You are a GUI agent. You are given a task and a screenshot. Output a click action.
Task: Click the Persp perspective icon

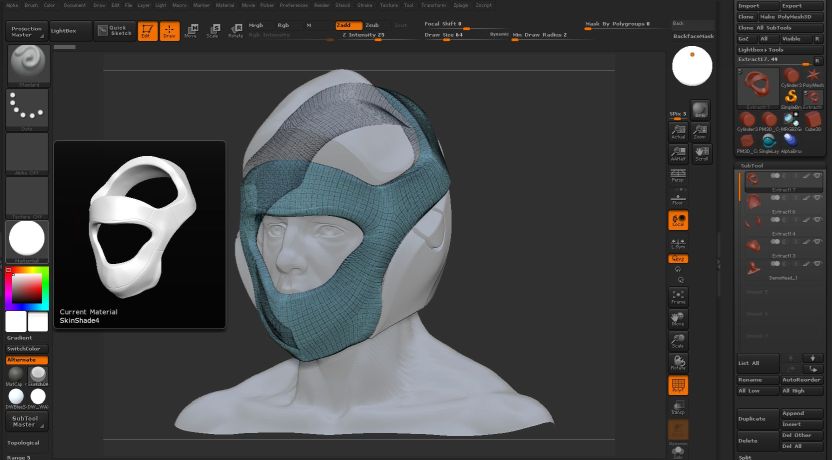pos(678,176)
